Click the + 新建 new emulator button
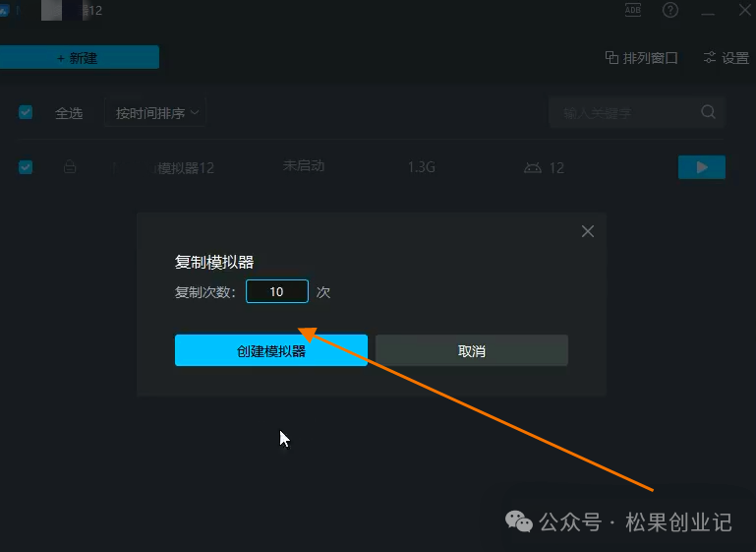The height and width of the screenshot is (552, 756). pos(79,58)
